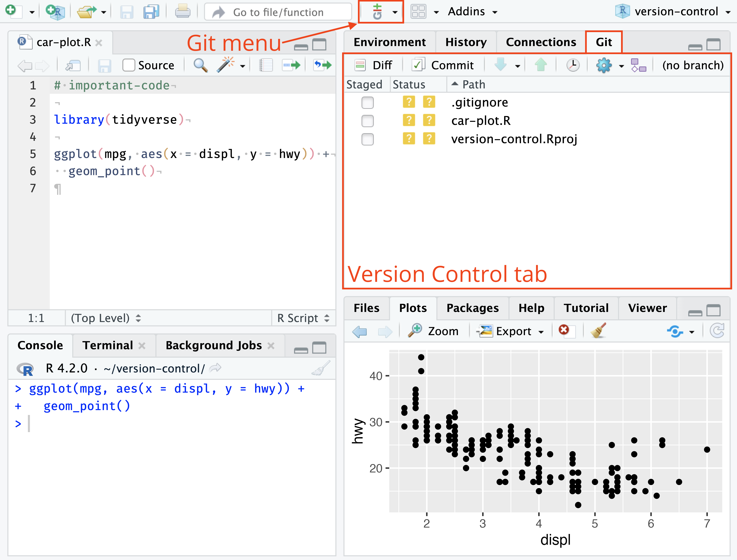Stage the .gitignore file checkbox

[367, 103]
